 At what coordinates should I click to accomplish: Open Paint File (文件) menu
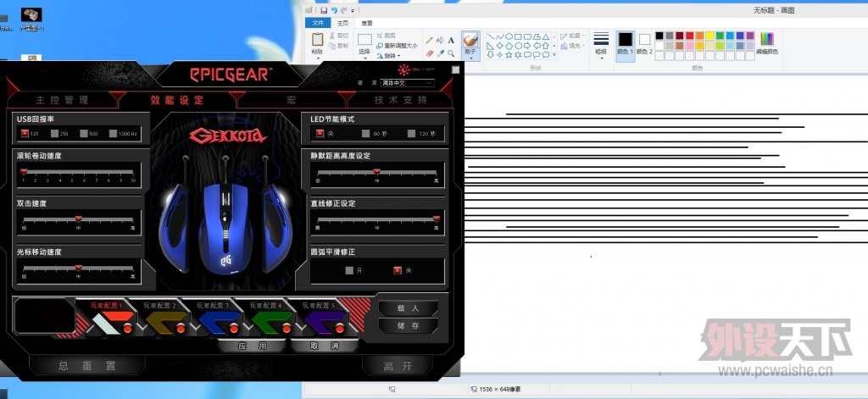[318, 23]
